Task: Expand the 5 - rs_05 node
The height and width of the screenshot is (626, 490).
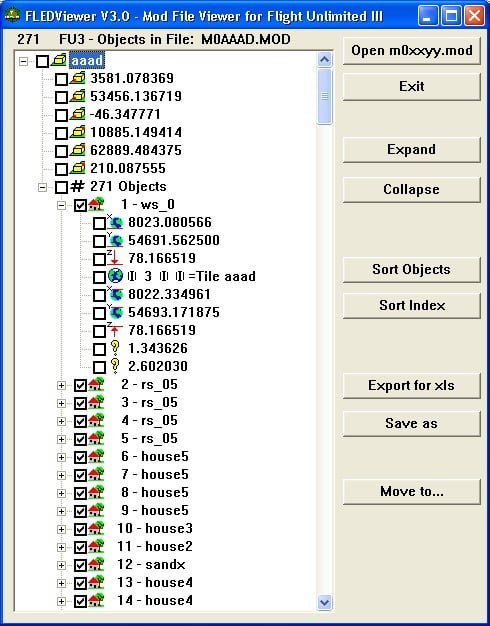Action: (x=61, y=439)
